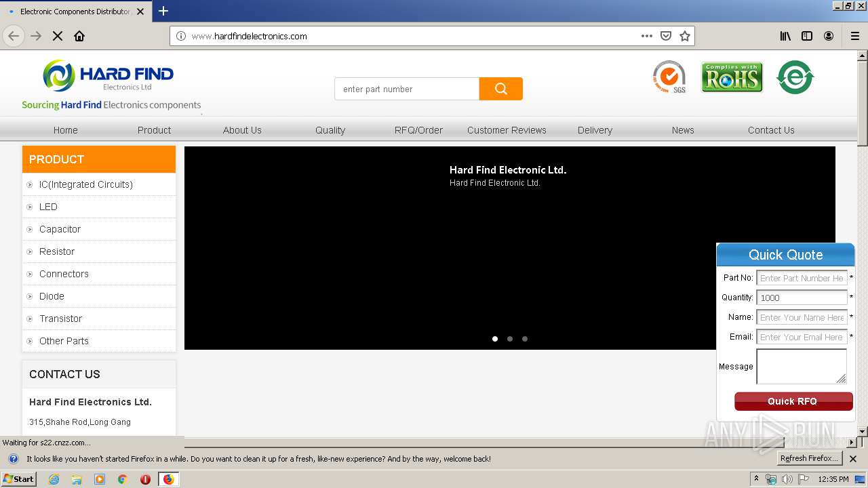Viewport: 868px width, 488px height.
Task: Bookmark this page with the star
Action: click(685, 36)
